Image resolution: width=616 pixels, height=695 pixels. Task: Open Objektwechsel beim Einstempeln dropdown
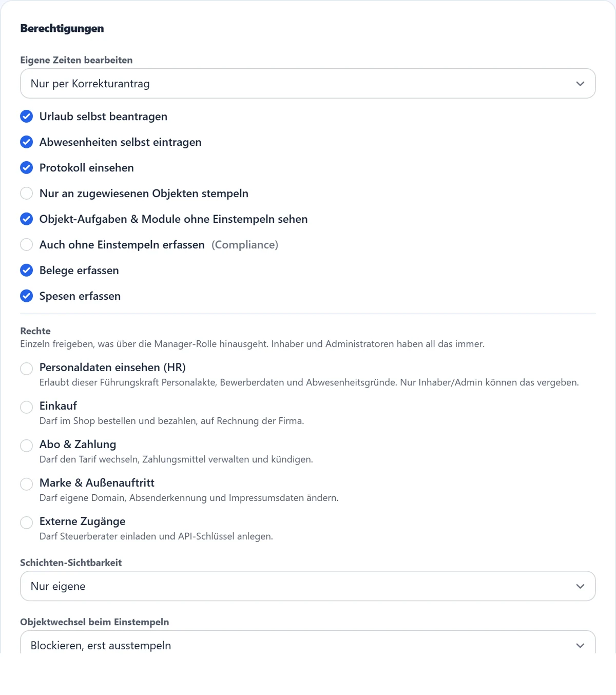point(308,642)
